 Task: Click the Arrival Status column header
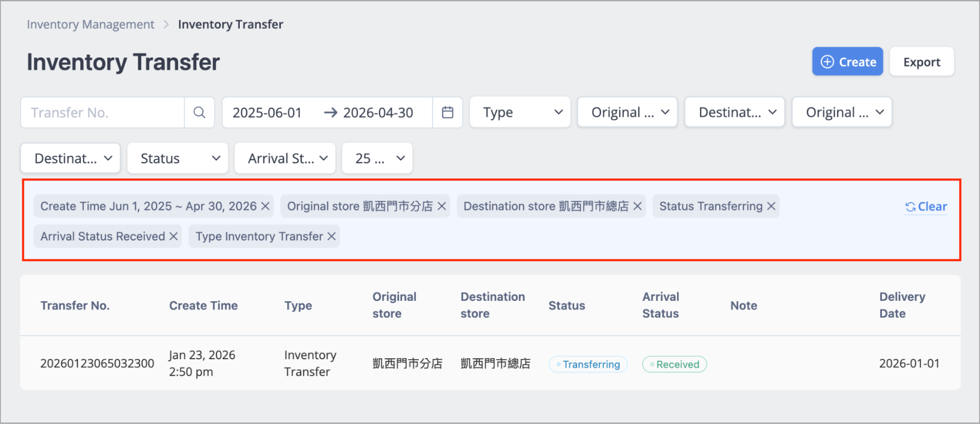point(661,305)
